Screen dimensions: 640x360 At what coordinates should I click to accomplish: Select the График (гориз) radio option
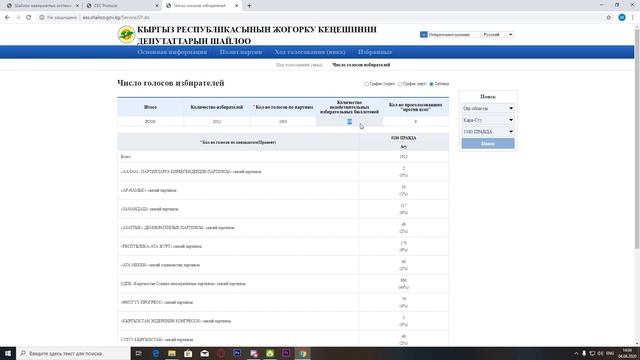[x=366, y=84]
